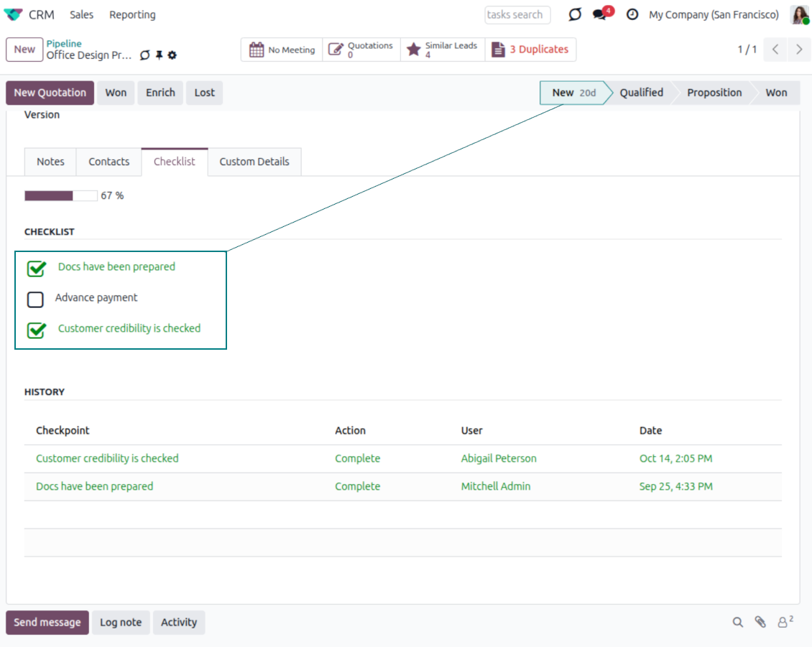Click the New Quotation button
This screenshot has width=812, height=647.
click(x=50, y=93)
